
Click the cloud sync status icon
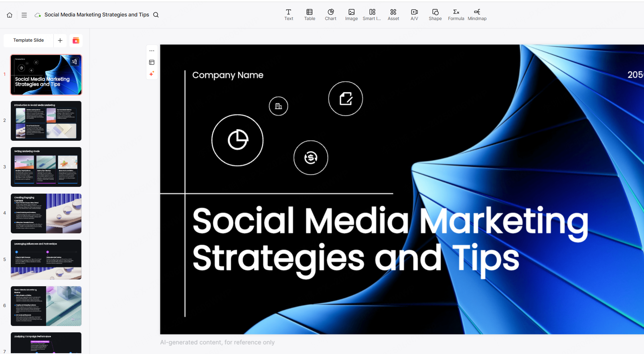click(x=38, y=15)
